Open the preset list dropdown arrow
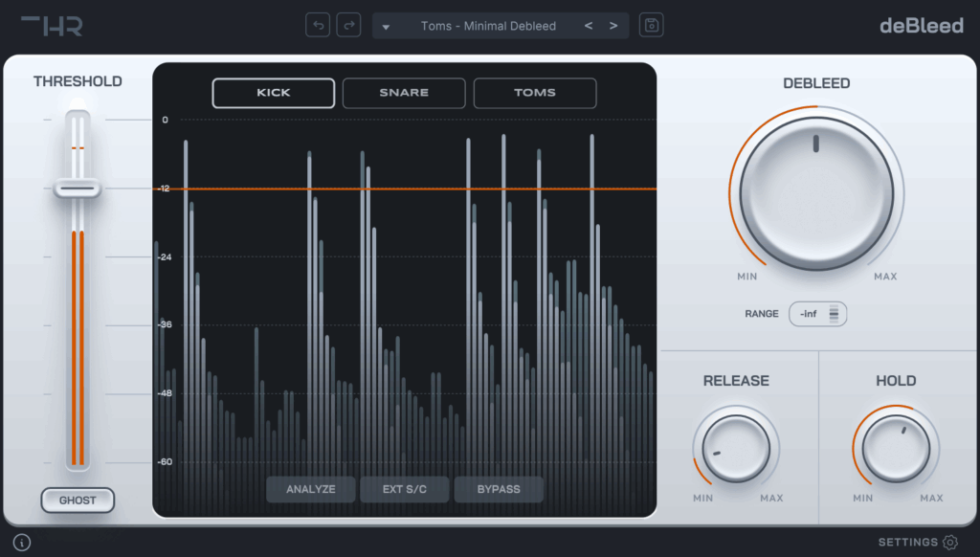Image resolution: width=980 pixels, height=557 pixels. [x=387, y=27]
